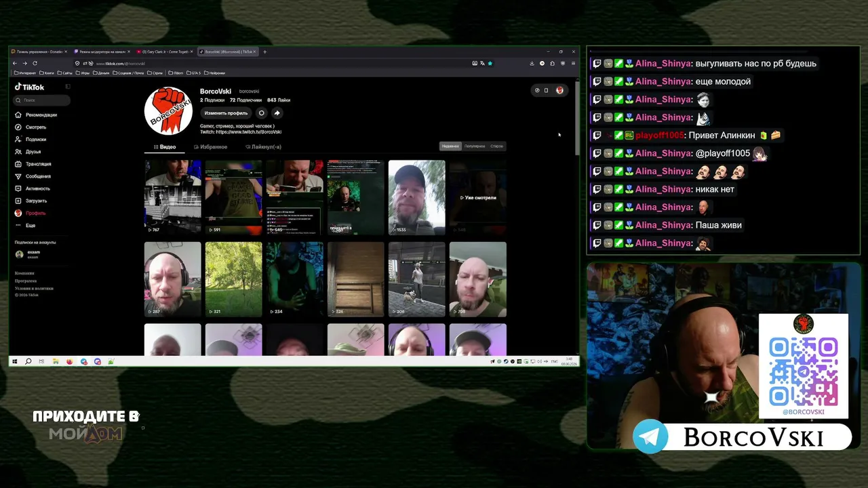The image size is (868, 488).
Task: Open video thumbnail with 326 views
Action: [356, 279]
